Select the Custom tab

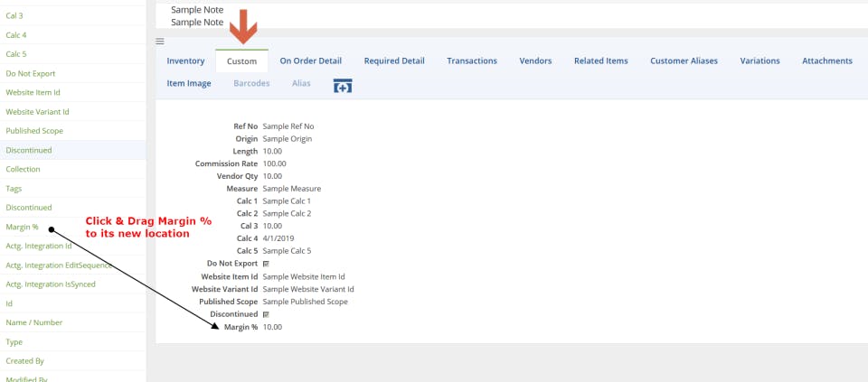(x=242, y=61)
